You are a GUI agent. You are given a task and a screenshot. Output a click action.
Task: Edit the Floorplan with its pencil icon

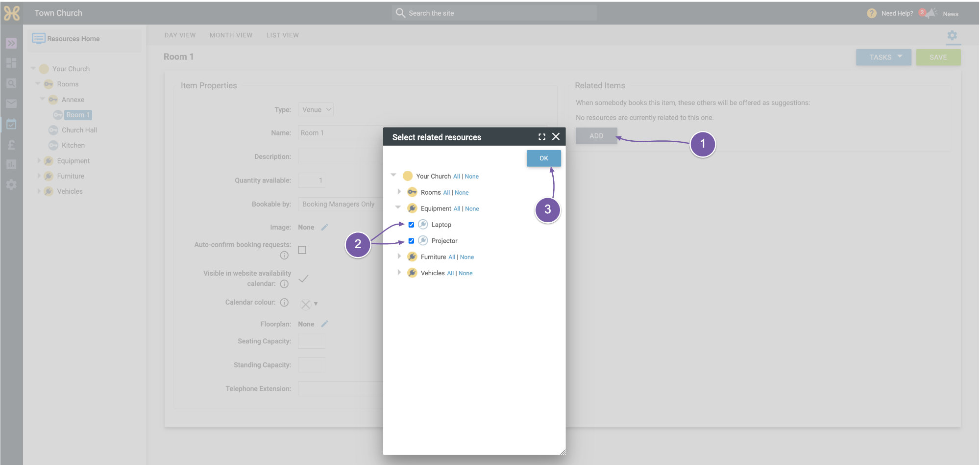click(324, 324)
